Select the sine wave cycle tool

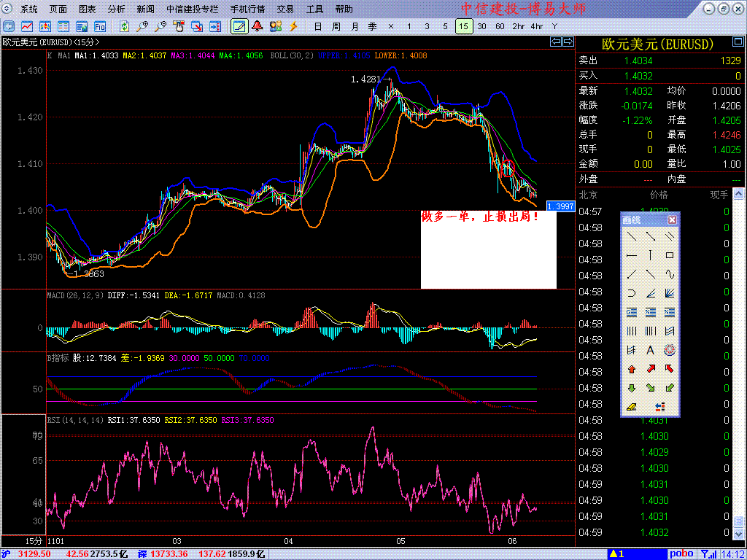pyautogui.click(x=670, y=274)
